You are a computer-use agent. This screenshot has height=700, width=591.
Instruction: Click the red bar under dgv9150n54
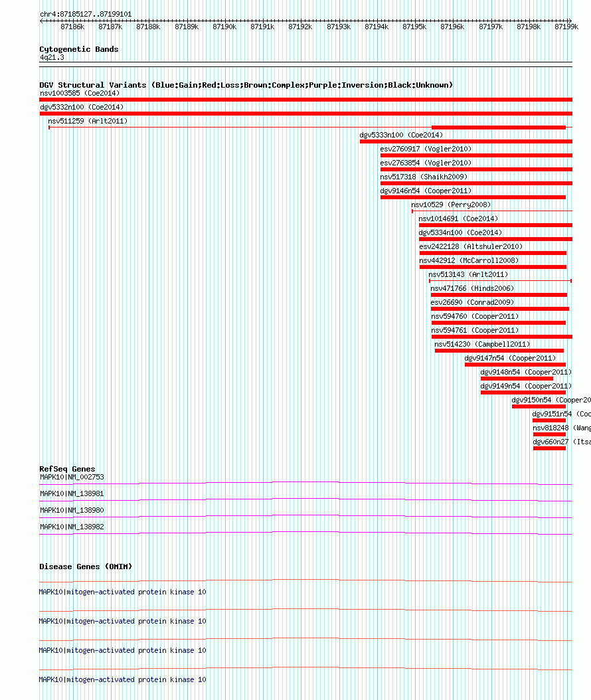pyautogui.click(x=539, y=406)
